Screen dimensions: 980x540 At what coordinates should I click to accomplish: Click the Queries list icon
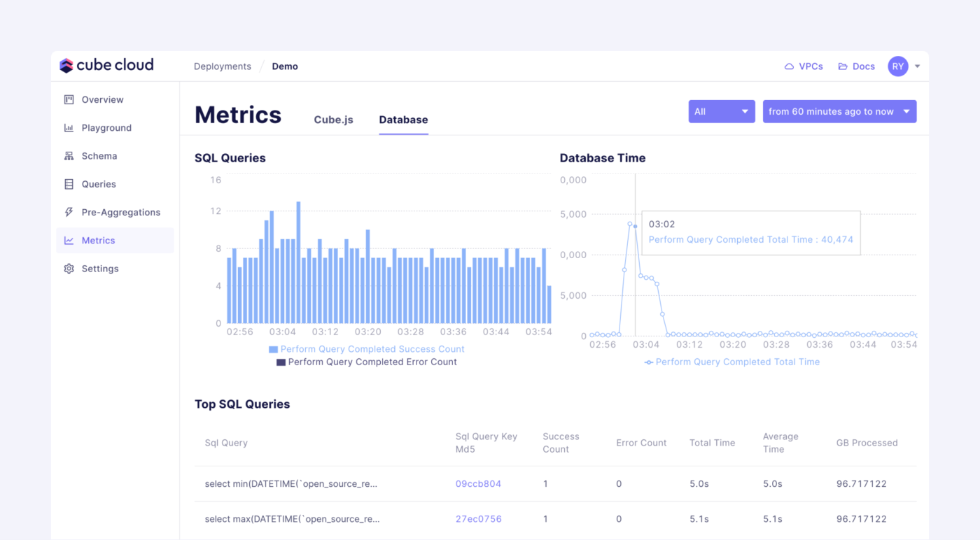[x=69, y=185]
